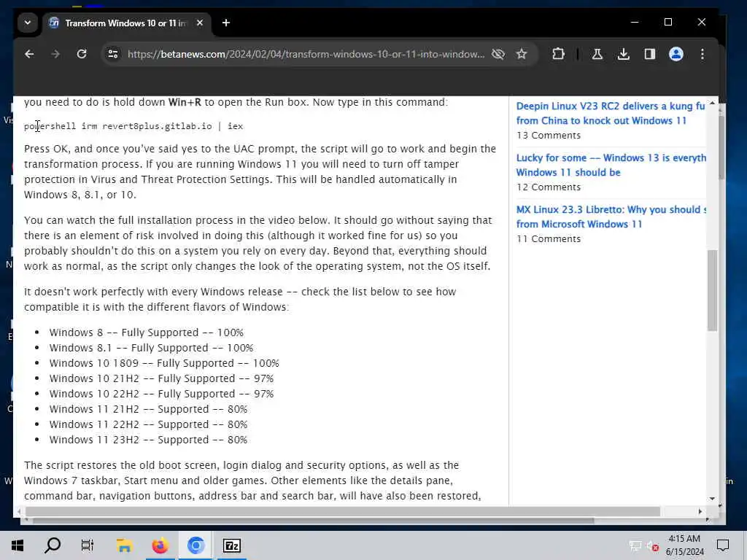Click the betanews URL address field

(306, 54)
